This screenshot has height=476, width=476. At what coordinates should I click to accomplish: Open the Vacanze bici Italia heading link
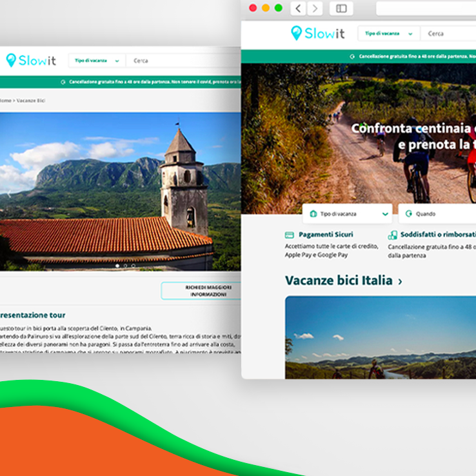(339, 280)
